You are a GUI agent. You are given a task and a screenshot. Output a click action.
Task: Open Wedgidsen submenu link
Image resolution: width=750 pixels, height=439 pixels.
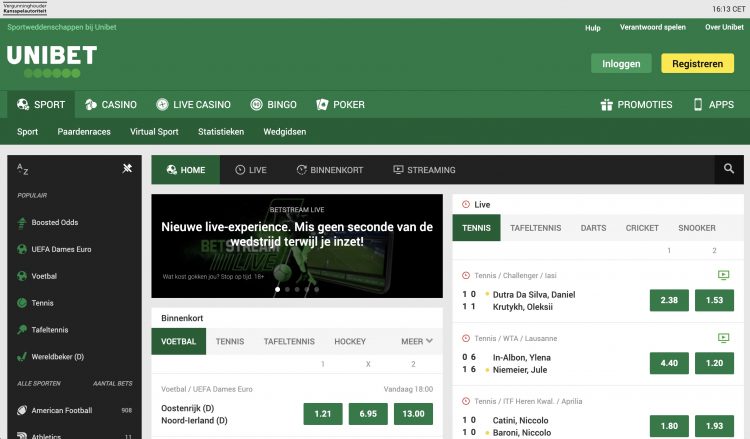285,132
